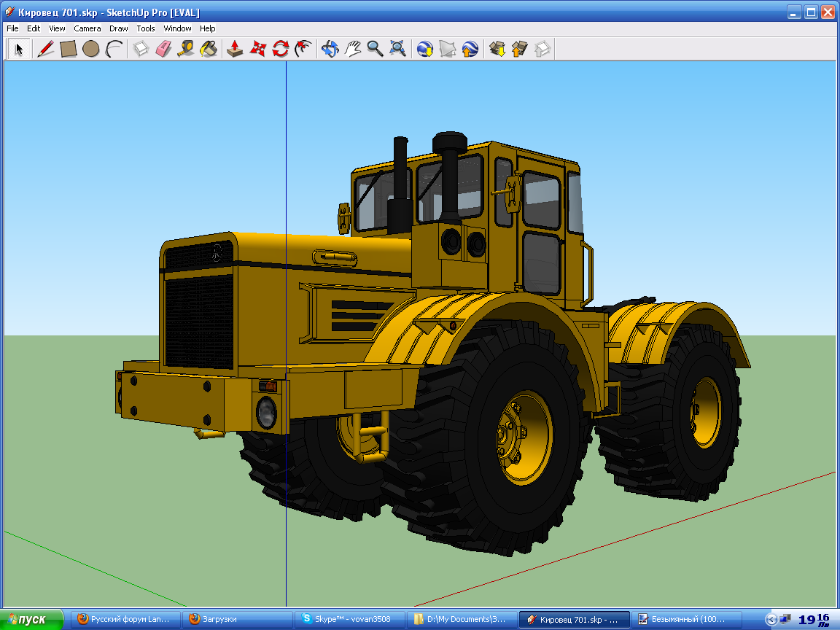Open the Window menu

point(177,28)
